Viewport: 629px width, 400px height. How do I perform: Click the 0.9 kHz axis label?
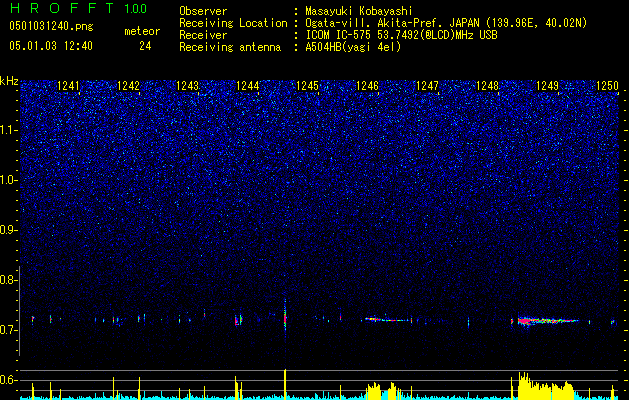point(8,230)
